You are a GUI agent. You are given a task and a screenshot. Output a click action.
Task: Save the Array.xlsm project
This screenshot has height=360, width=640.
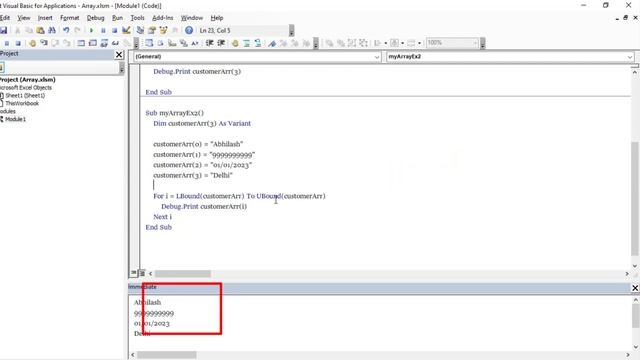tap(4, 31)
